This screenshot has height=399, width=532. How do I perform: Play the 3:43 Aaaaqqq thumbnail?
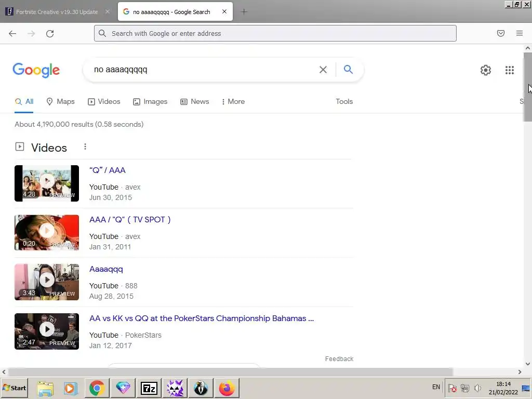47,282
